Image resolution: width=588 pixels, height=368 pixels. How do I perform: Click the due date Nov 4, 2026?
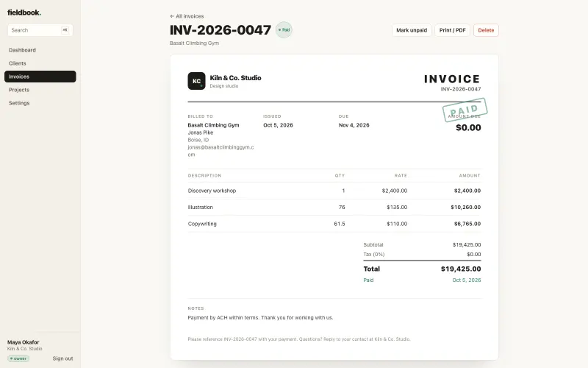point(354,125)
